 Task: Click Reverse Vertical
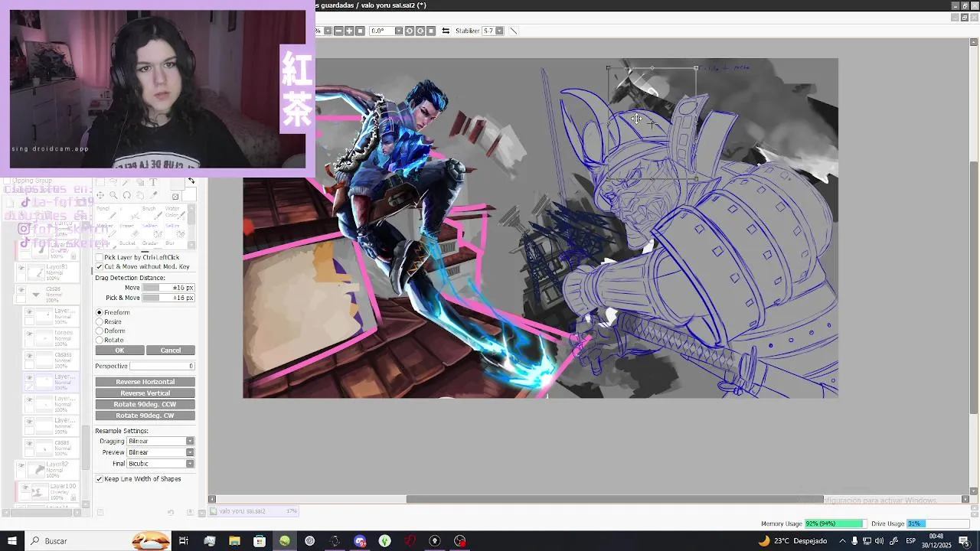click(x=145, y=393)
